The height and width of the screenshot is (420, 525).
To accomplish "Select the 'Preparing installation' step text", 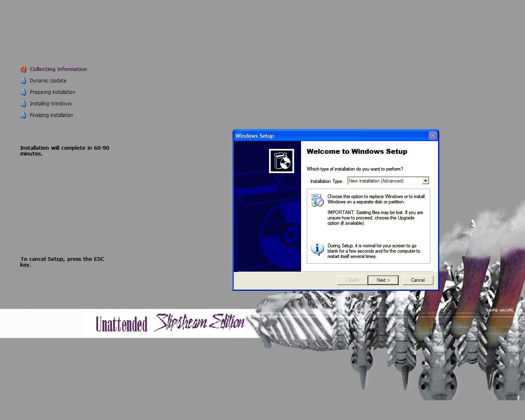I will [52, 92].
